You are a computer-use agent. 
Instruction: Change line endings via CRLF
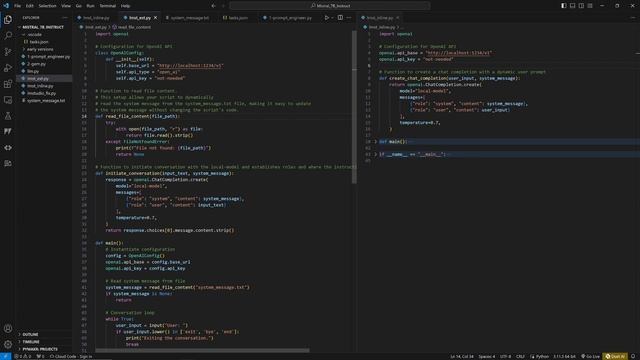click(x=520, y=356)
